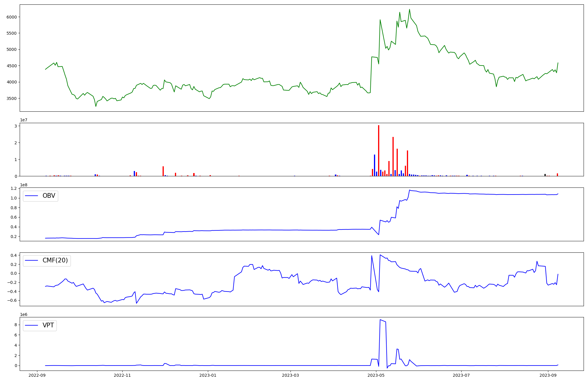Click the OBV legend label
Image resolution: width=588 pixels, height=382 pixels.
(x=49, y=196)
